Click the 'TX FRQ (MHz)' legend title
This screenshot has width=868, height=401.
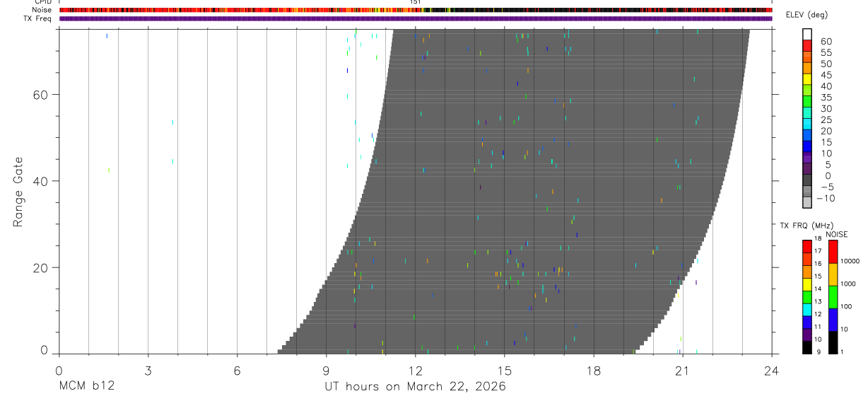[807, 225]
